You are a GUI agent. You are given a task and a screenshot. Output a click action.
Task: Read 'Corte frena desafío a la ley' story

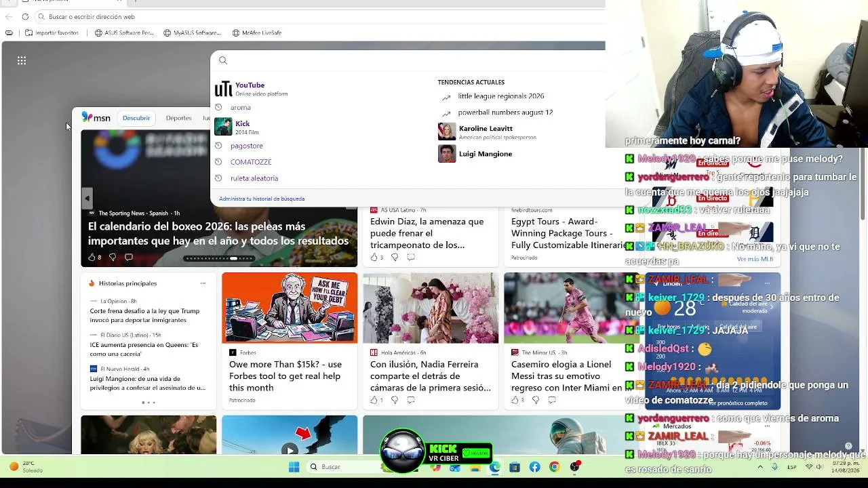click(144, 316)
